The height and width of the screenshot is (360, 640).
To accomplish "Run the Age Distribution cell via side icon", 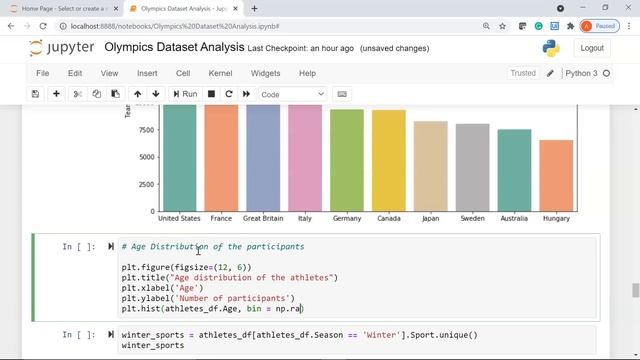I will point(111,246).
